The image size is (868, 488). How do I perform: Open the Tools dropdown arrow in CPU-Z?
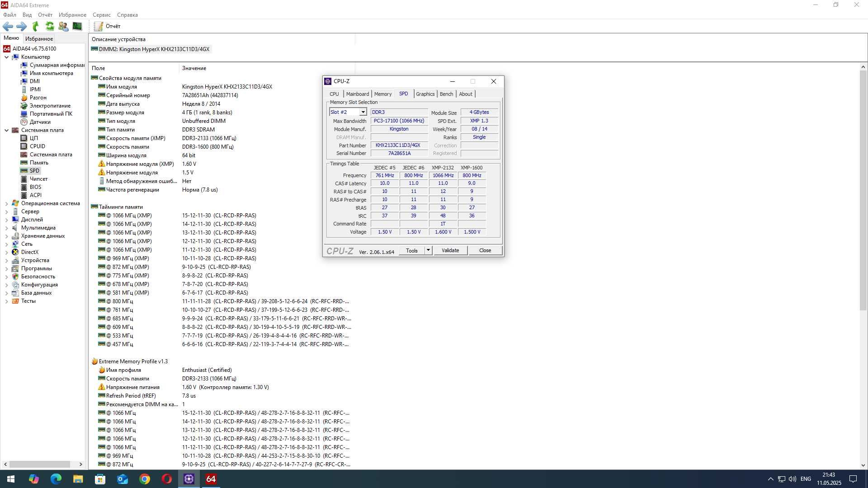428,250
